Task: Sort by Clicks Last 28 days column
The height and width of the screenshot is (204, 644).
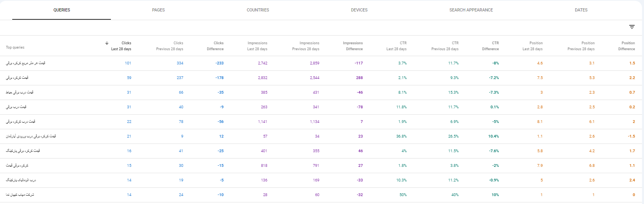Action: (x=121, y=46)
